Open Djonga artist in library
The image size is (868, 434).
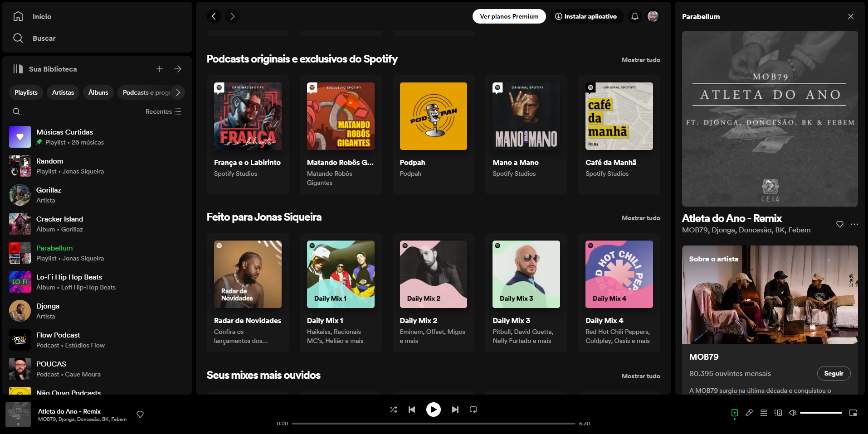(96, 311)
